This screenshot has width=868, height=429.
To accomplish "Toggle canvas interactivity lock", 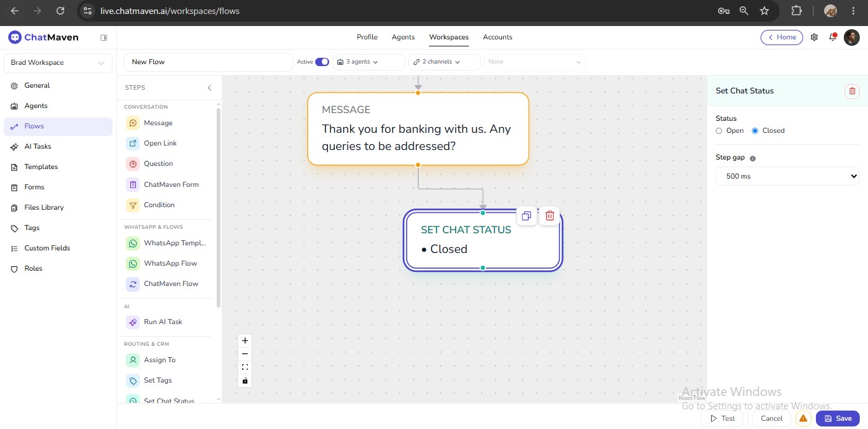I will click(245, 381).
